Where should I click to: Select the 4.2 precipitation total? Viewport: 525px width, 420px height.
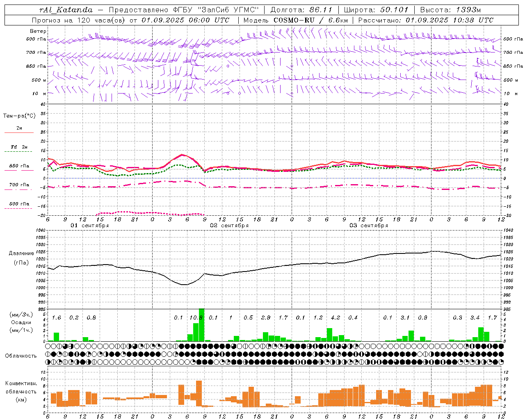coord(336,318)
